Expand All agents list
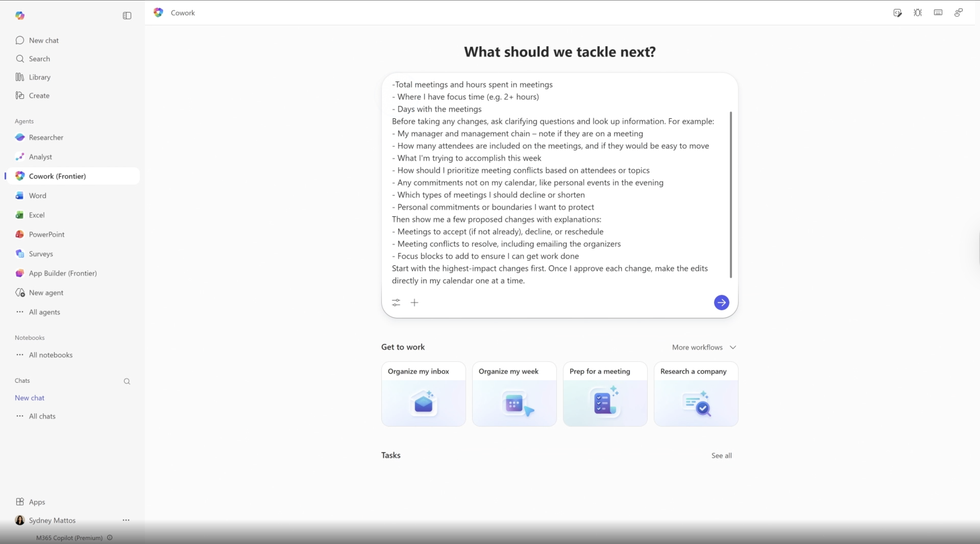Screen dimensions: 980x544 tap(44, 312)
